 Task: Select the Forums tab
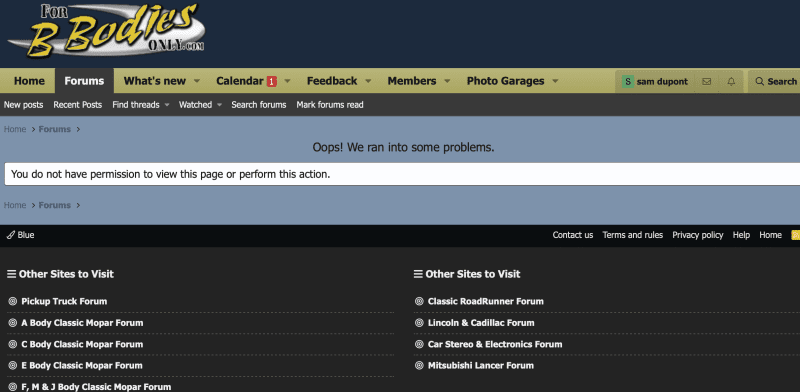tap(84, 81)
